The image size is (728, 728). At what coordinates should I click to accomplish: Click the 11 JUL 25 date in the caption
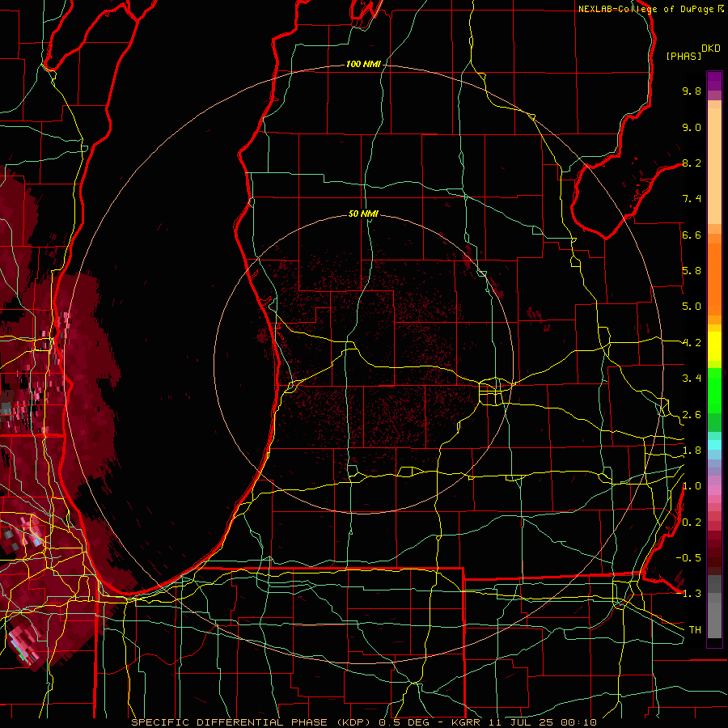521,722
